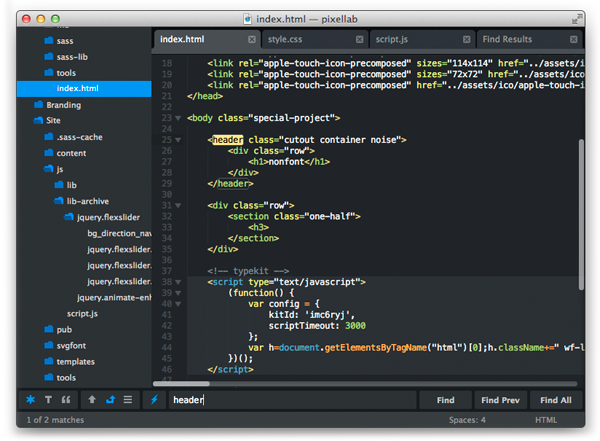Toggle regular expression search option
600x441 pixels.
[x=31, y=400]
